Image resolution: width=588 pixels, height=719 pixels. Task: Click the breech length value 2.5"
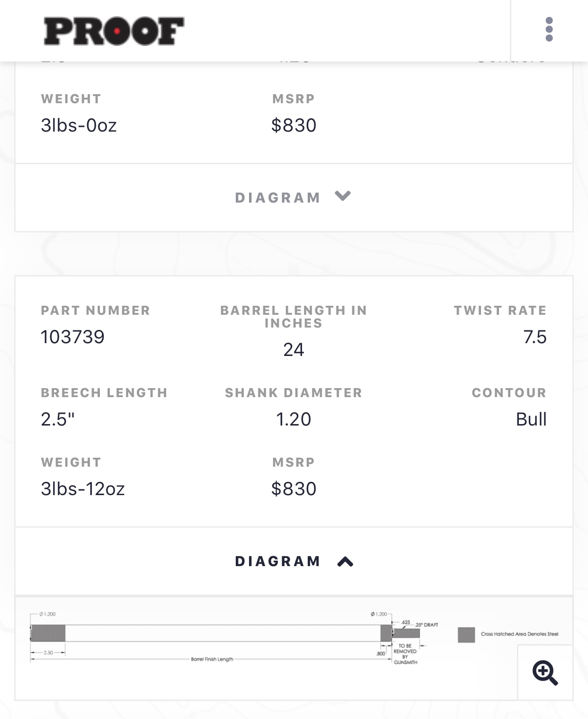coord(58,419)
